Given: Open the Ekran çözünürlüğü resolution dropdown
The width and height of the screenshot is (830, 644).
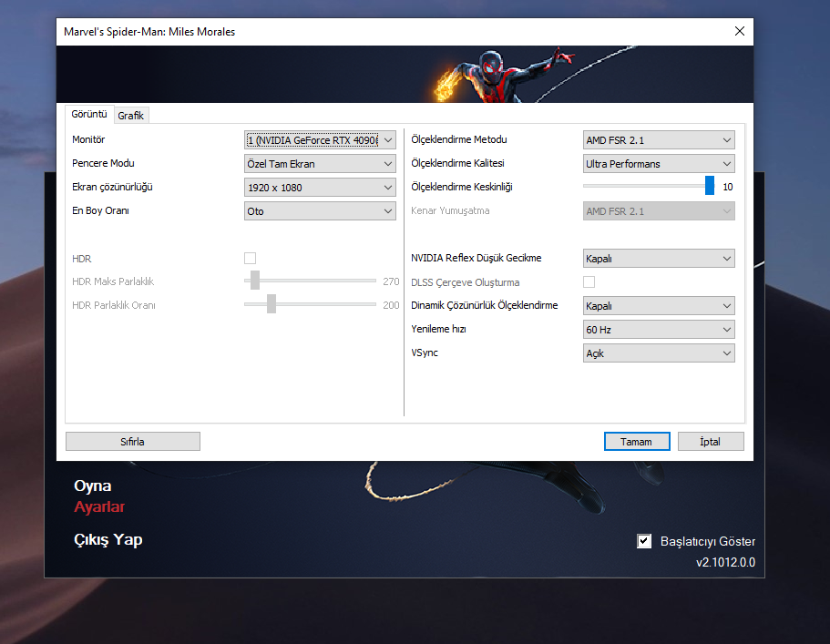Looking at the screenshot, I should [x=320, y=188].
